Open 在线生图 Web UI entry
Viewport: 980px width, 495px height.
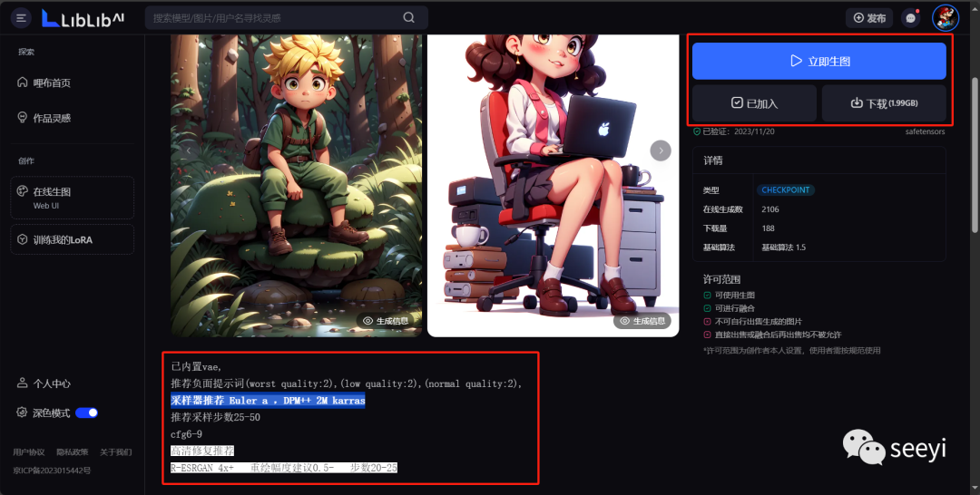(x=72, y=198)
